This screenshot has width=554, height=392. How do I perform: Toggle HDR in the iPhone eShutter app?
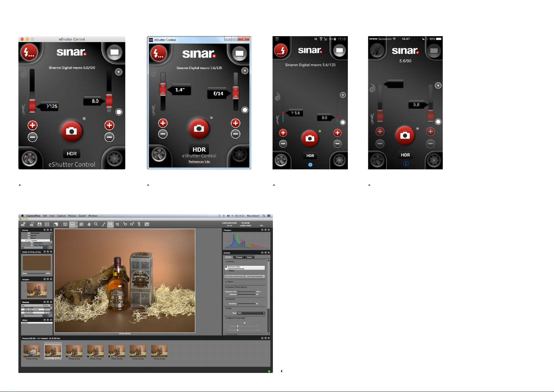[x=405, y=155]
